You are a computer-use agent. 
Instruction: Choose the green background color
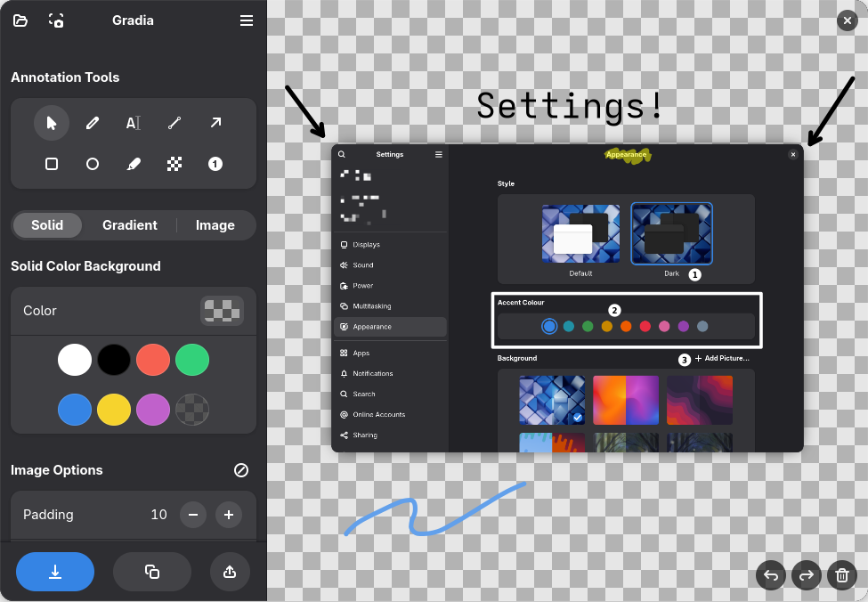coord(192,360)
